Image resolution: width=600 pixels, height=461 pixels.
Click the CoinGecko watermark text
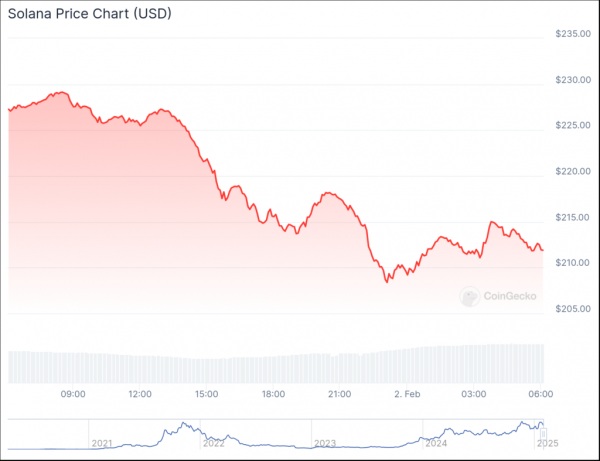click(x=510, y=296)
